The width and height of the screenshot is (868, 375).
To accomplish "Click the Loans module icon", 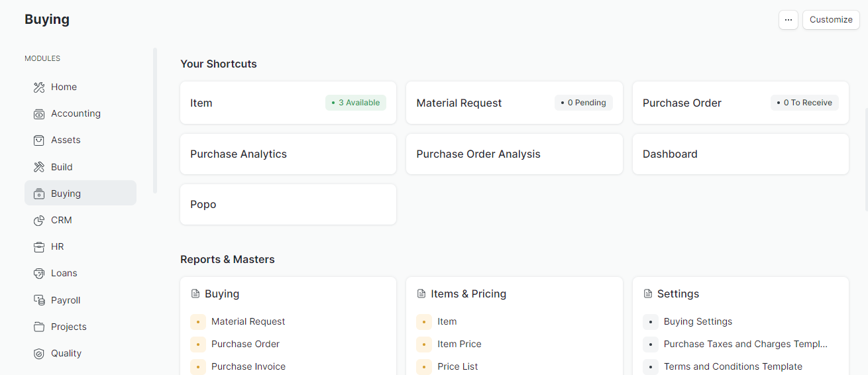I will pyautogui.click(x=39, y=273).
